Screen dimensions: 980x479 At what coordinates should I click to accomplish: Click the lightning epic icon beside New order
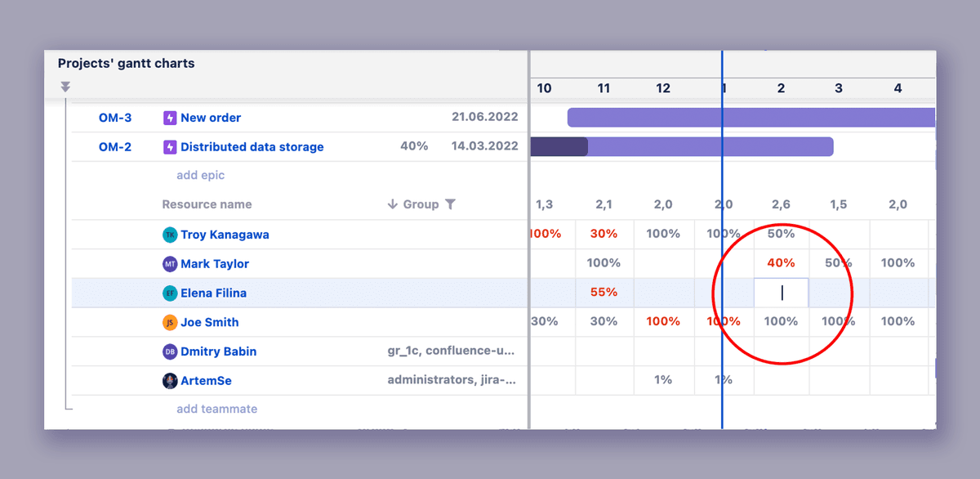[x=169, y=117]
